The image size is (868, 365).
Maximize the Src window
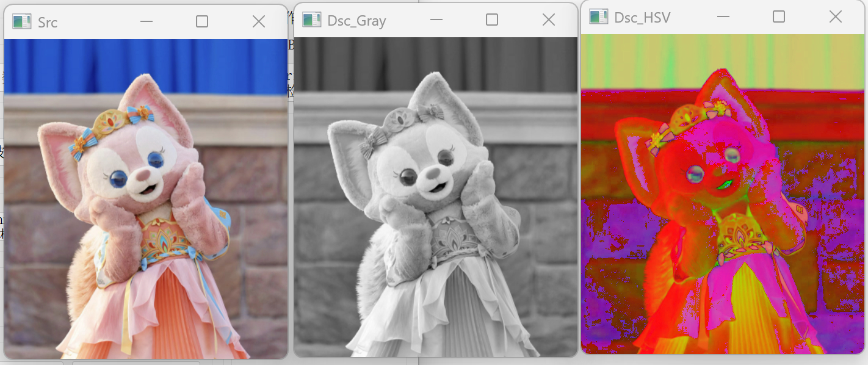[x=202, y=22]
